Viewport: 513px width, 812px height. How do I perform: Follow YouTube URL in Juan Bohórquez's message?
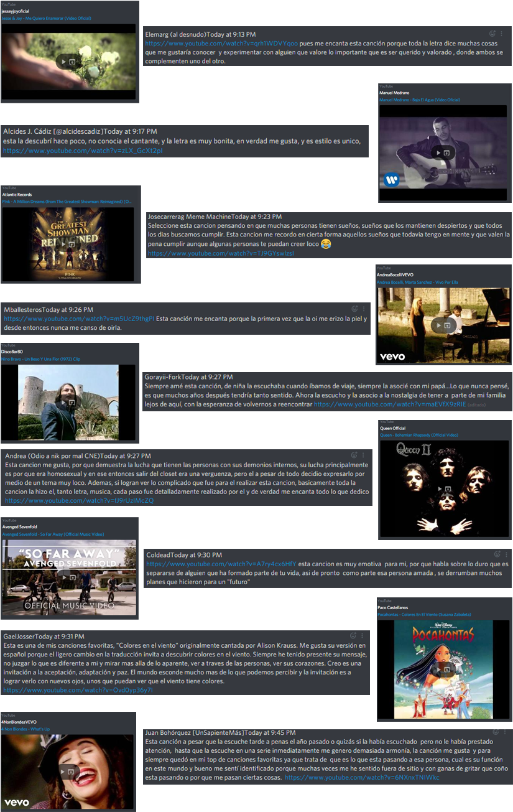coord(362,778)
